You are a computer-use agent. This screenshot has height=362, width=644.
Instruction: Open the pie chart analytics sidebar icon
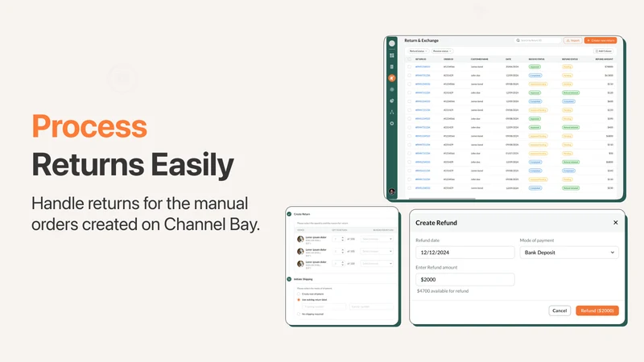click(392, 101)
